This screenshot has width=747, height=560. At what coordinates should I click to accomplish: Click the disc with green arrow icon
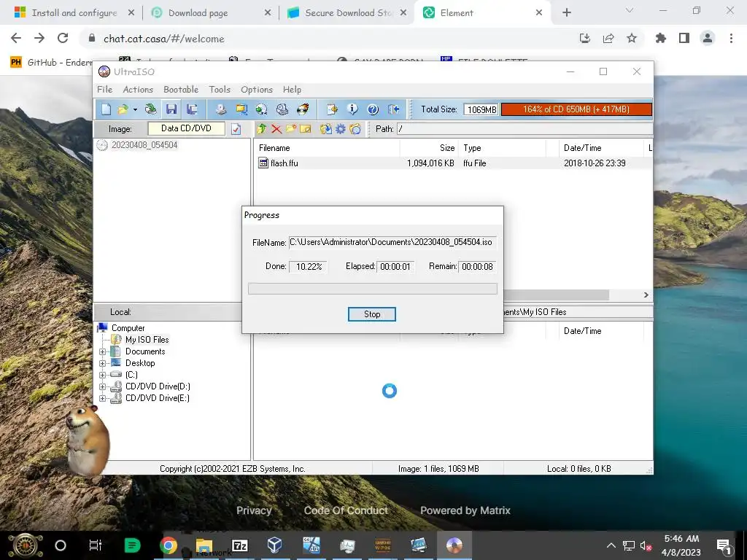click(262, 109)
